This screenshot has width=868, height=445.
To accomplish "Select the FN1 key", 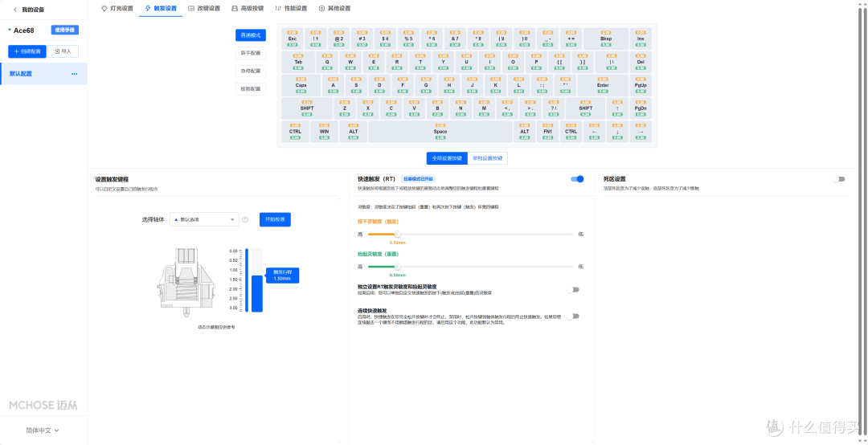I will point(548,132).
